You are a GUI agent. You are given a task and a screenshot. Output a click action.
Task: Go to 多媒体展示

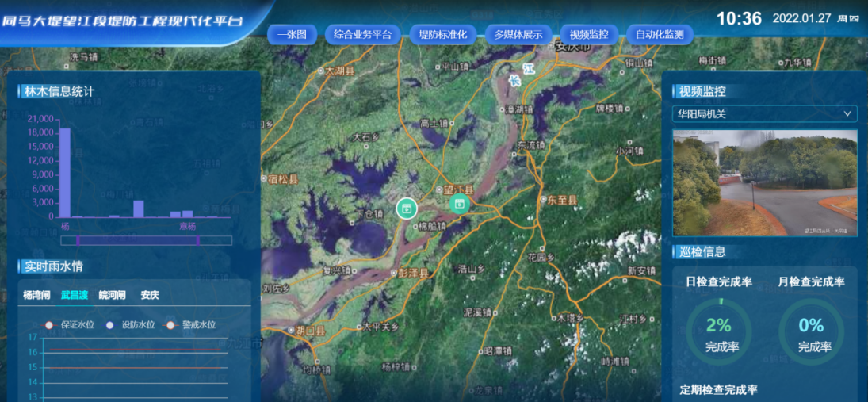[518, 34]
